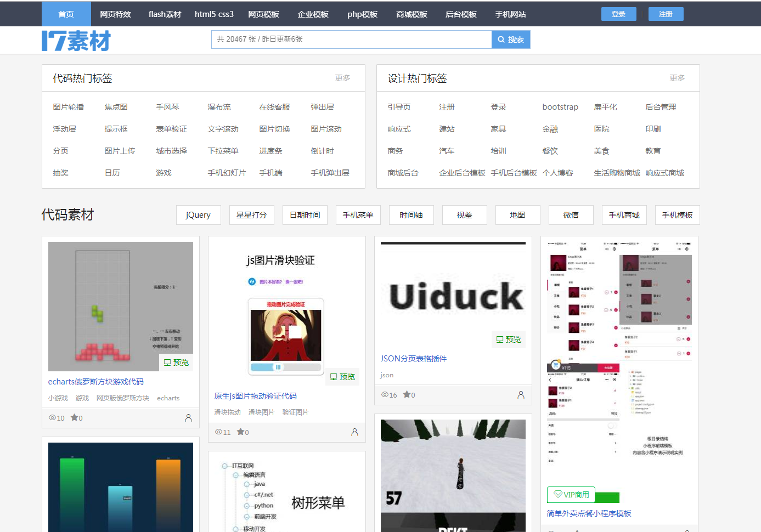
Task: Focus the site search input field
Action: [x=351, y=39]
